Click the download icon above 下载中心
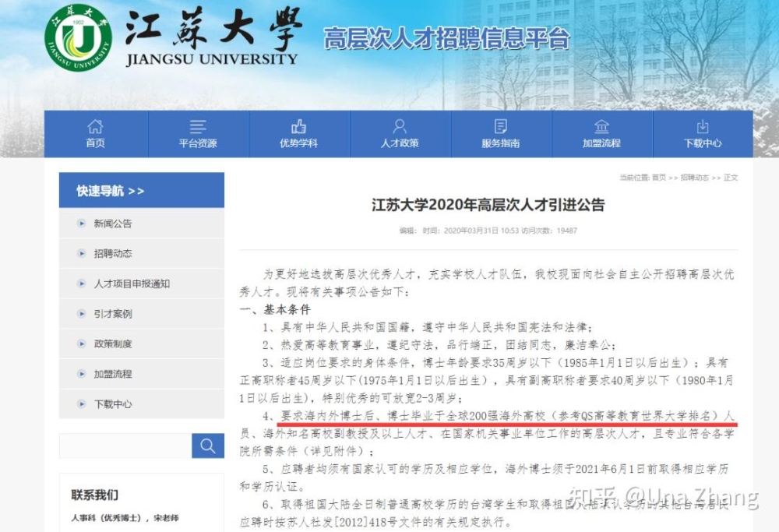This screenshot has height=532, width=779. [x=703, y=126]
